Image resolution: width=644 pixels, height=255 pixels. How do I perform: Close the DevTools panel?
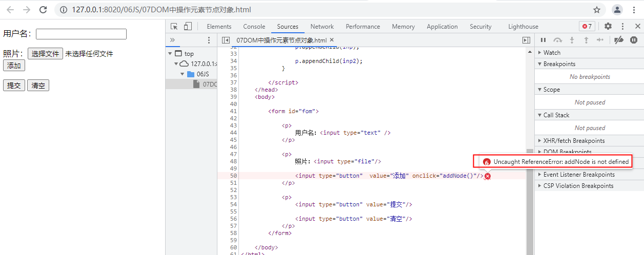pos(638,27)
